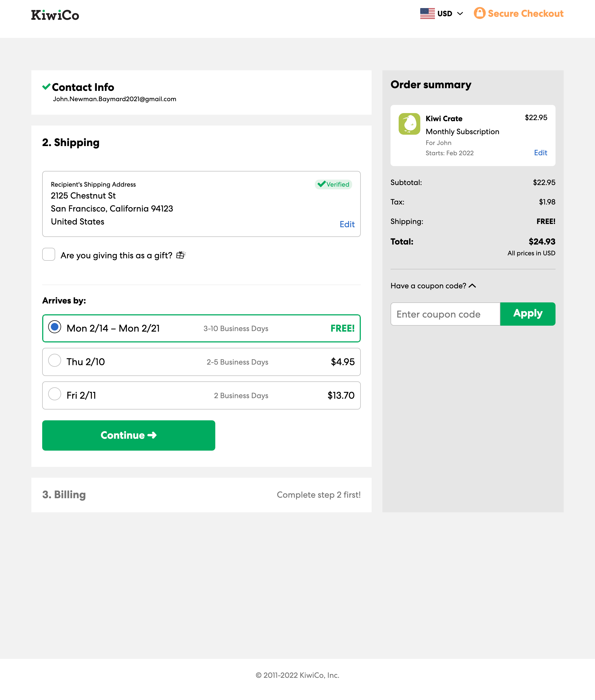Check the gift option checkbox
Image resolution: width=595 pixels, height=700 pixels.
pyautogui.click(x=49, y=254)
